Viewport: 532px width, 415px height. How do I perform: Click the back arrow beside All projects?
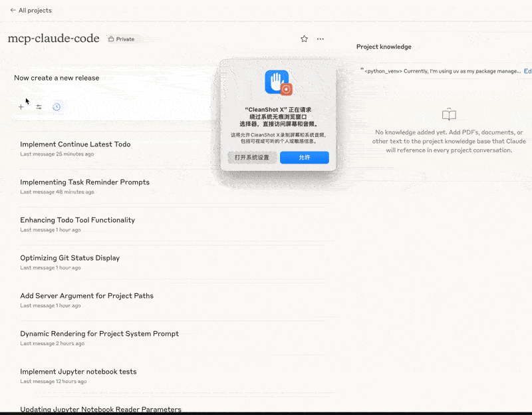pyautogui.click(x=13, y=11)
